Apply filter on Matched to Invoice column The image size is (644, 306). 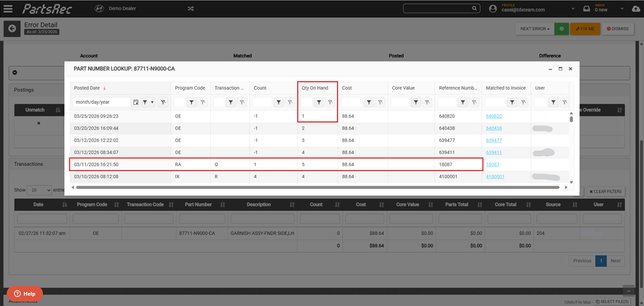point(512,102)
